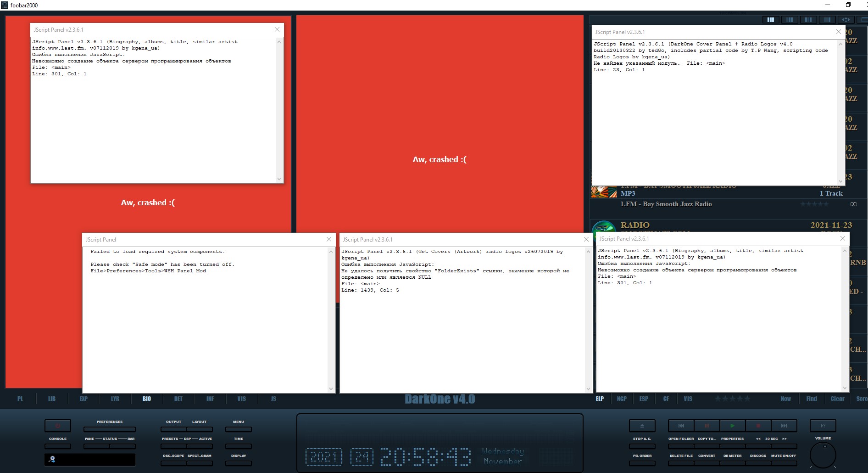Click the Preferences button
Viewport: 868px width, 473px height.
click(x=110, y=429)
